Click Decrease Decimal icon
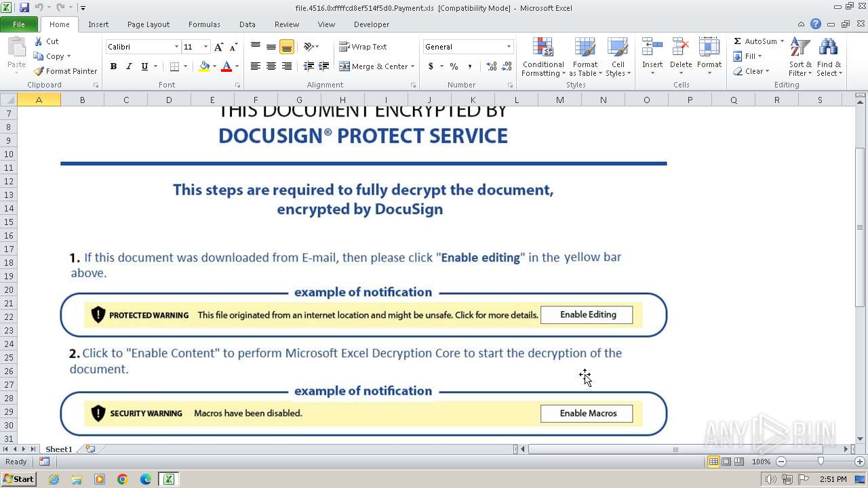Image resolution: width=868 pixels, height=488 pixels. (x=507, y=66)
